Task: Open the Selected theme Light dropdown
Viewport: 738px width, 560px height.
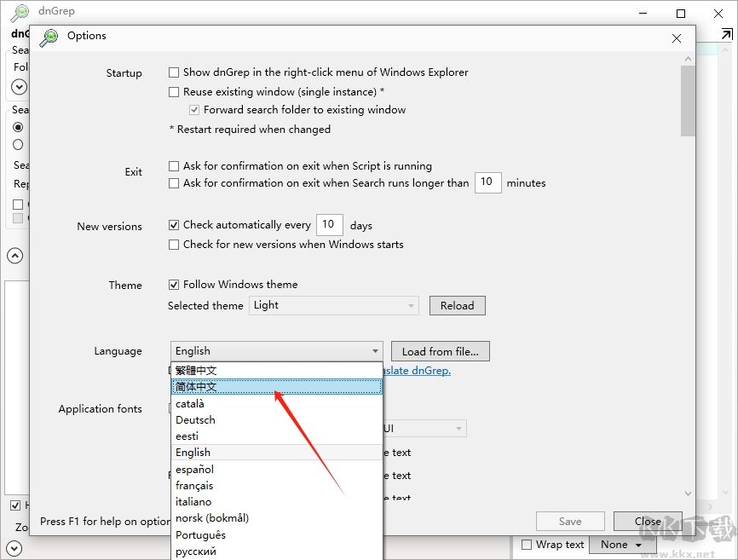Action: click(334, 305)
